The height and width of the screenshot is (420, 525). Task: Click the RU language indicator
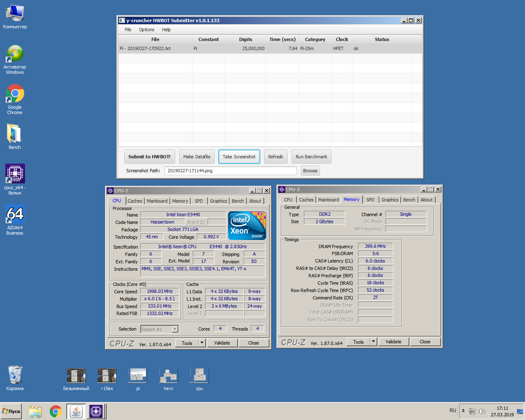(453, 411)
